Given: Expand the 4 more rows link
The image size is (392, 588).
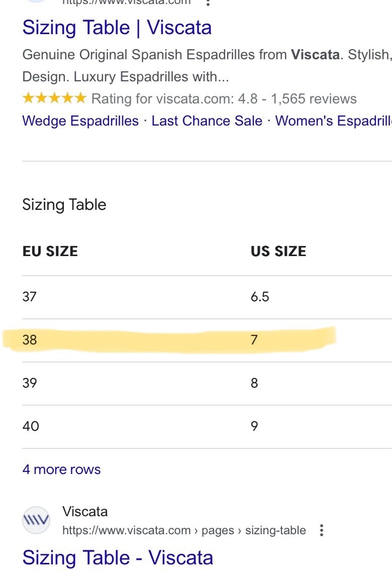Looking at the screenshot, I should coord(62,469).
